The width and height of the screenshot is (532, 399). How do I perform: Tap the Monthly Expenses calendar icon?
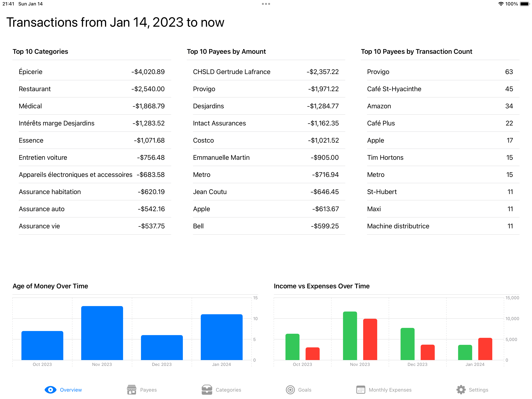click(x=360, y=390)
